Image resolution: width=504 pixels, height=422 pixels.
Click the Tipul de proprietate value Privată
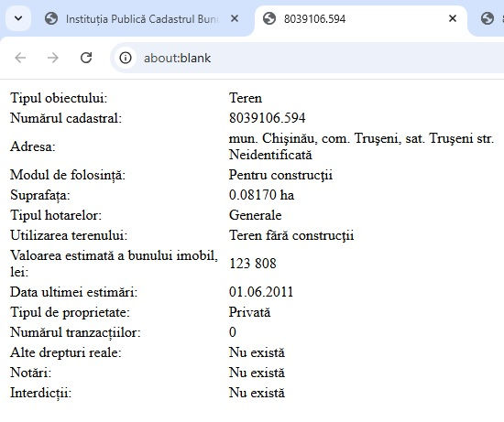pos(249,312)
